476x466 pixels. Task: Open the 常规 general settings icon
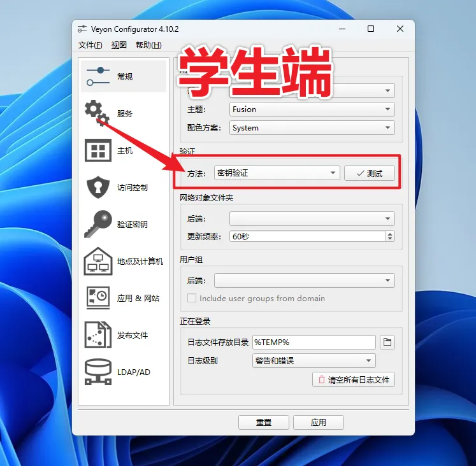[97, 76]
